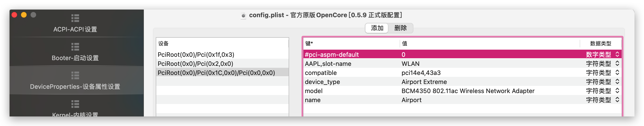
Task: Go to Kernel-内核设置 section
Action: click(x=75, y=115)
